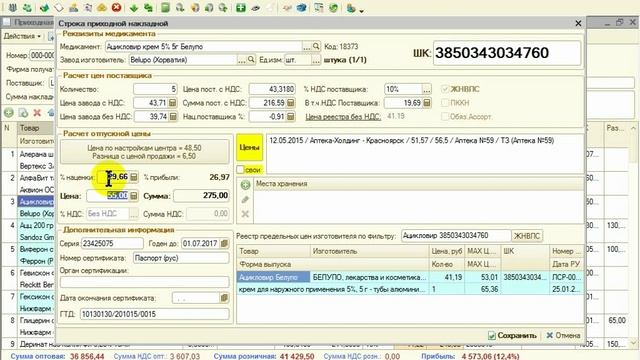Toggle the ЖНВЛС checkbox

point(445,89)
